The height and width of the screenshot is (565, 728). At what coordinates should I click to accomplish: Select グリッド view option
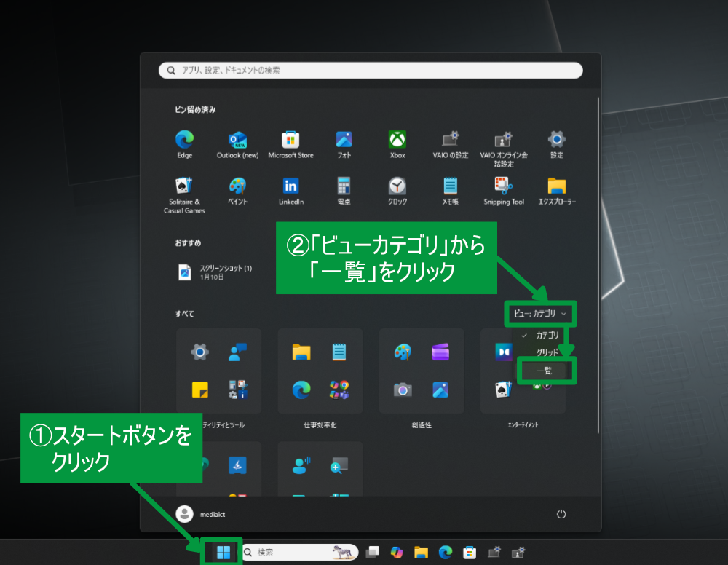547,352
